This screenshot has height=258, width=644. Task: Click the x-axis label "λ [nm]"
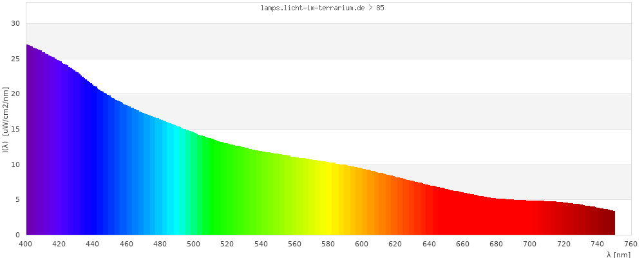pyautogui.click(x=618, y=255)
